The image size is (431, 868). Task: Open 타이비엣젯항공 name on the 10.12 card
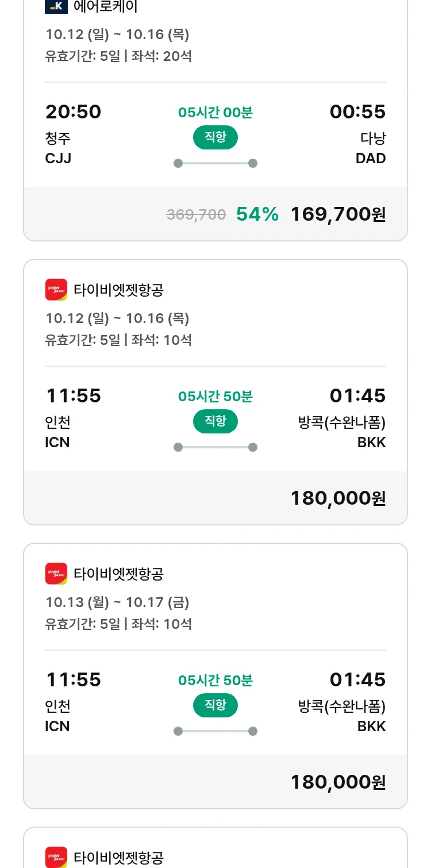(119, 290)
